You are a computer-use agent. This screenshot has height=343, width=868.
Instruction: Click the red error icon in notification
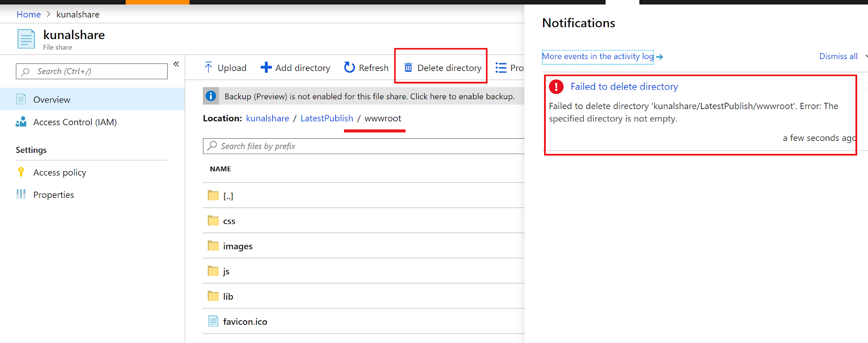[x=556, y=87]
